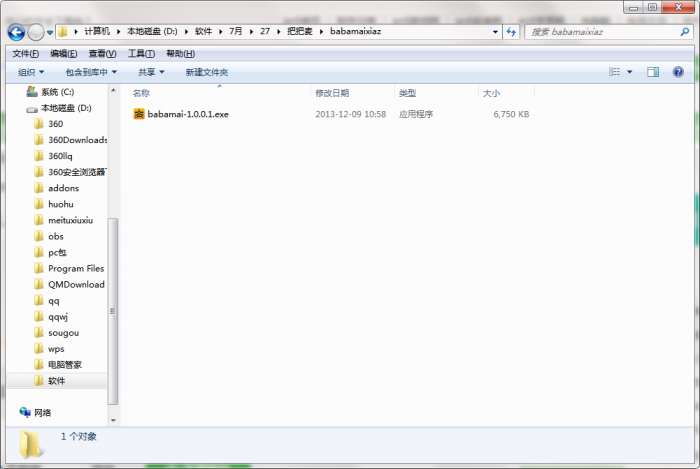The image size is (700, 469).
Task: Open the 组织 dropdown in toolbar
Action: coord(31,72)
